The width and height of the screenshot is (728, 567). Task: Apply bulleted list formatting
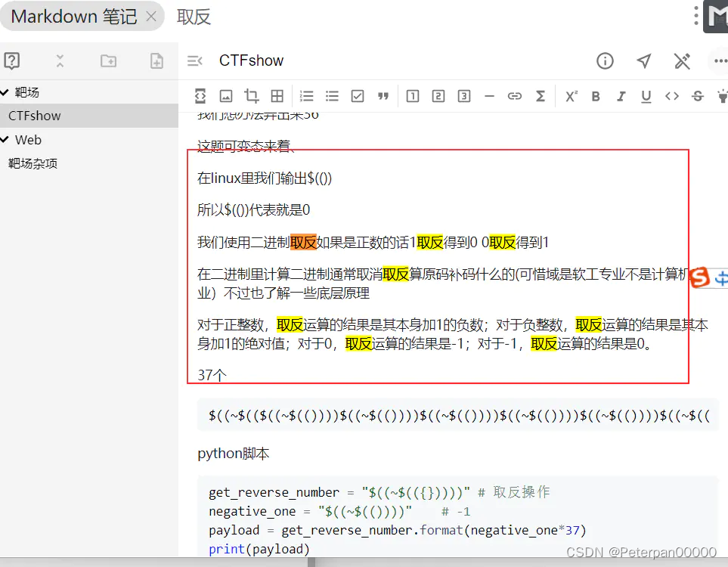(x=332, y=96)
